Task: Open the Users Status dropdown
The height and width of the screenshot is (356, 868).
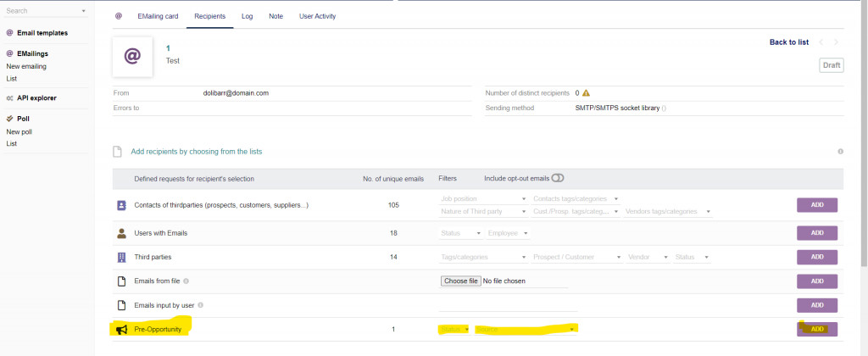Action: point(460,233)
